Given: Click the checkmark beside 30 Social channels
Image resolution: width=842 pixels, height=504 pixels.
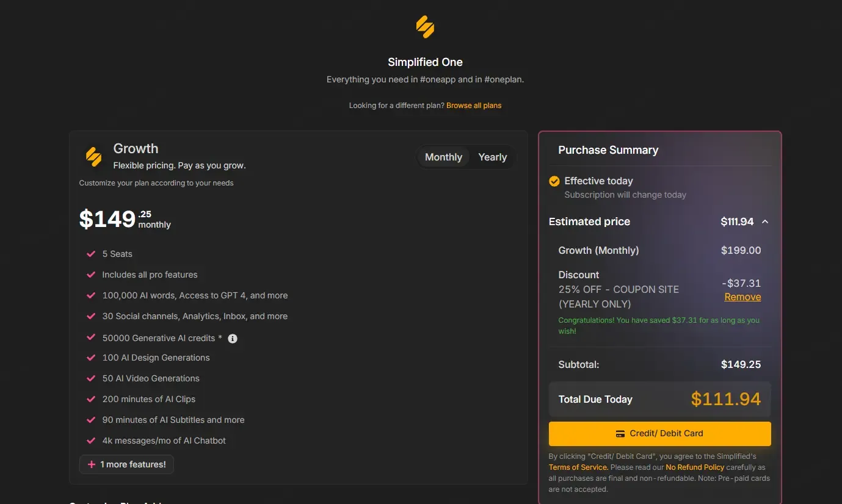Looking at the screenshot, I should point(91,316).
